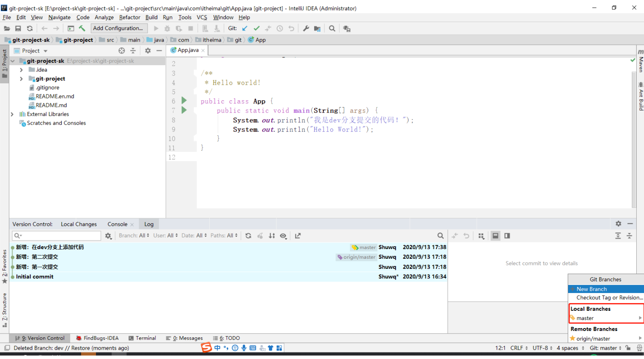
Task: Open Git Show History clock icon
Action: point(280,28)
